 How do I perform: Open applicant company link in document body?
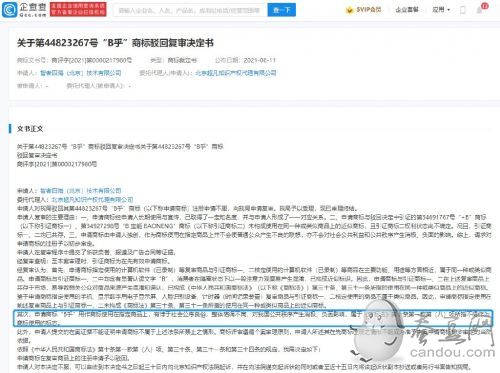point(81,191)
